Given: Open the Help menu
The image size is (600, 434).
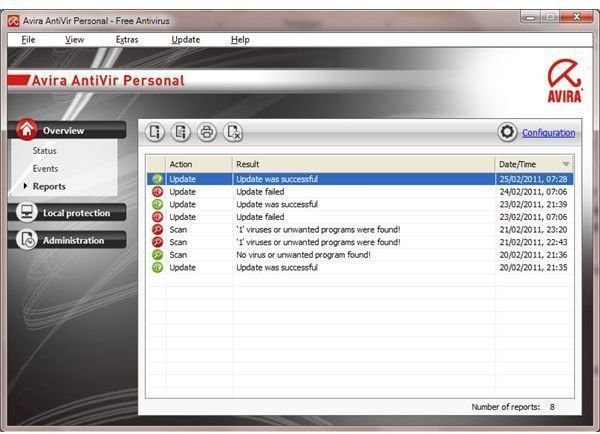Looking at the screenshot, I should 240,40.
